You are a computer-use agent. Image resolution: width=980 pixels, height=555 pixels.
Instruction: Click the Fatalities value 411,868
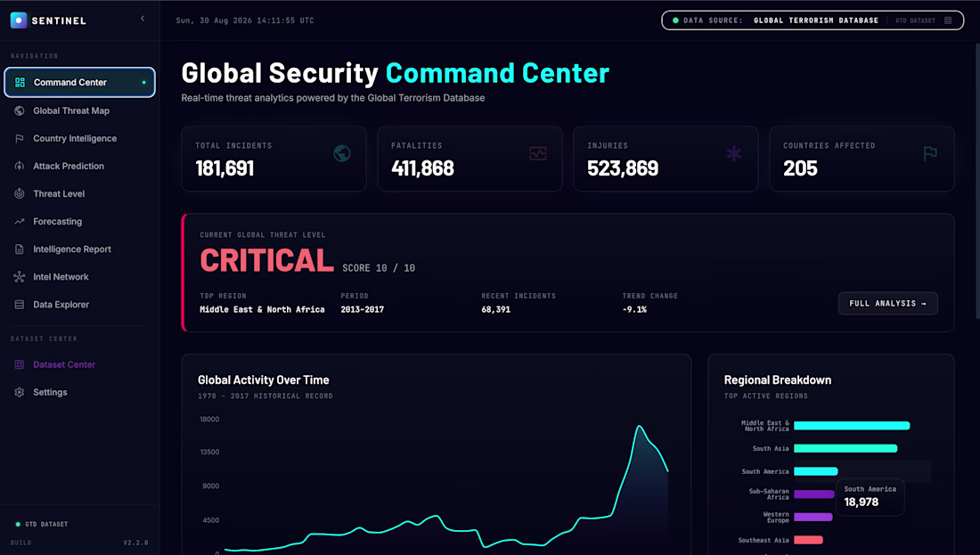422,168
